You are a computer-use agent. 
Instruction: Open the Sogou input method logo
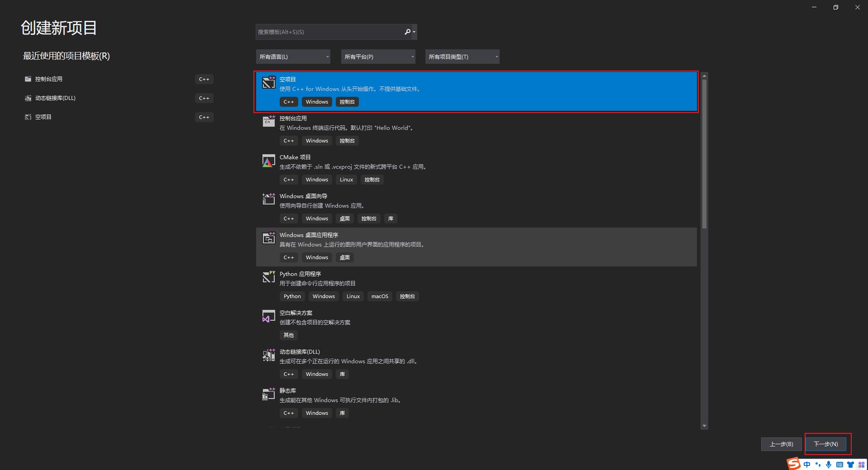(x=793, y=464)
